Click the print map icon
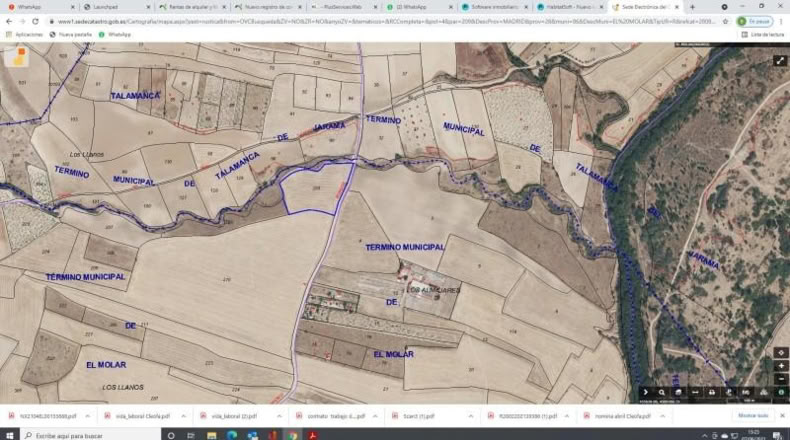The image size is (790, 440). pyautogui.click(x=712, y=392)
